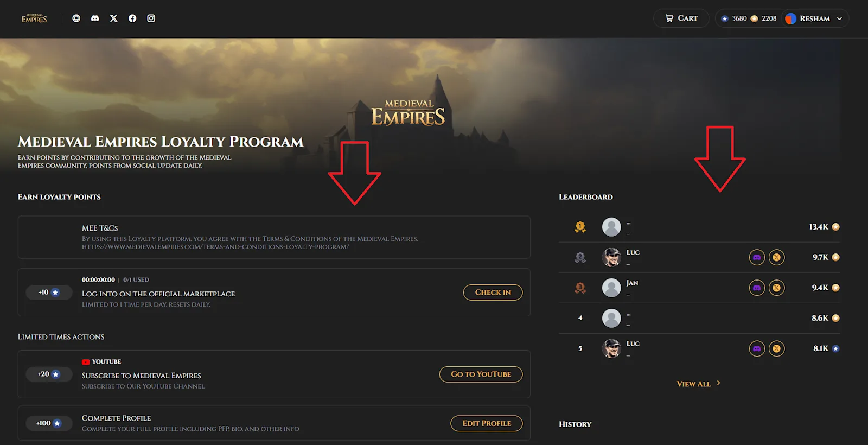Image resolution: width=868 pixels, height=445 pixels.
Task: Click the X icon in the 9.7K row
Action: click(x=777, y=257)
